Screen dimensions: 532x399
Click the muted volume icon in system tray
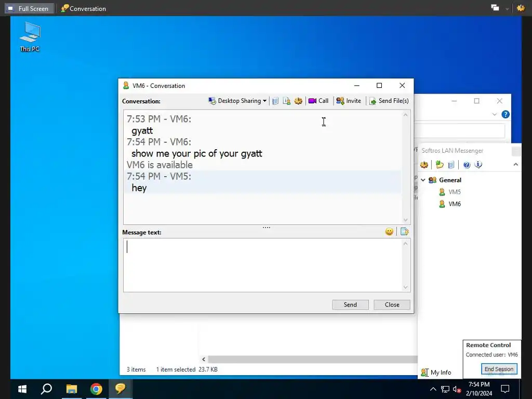(457, 389)
